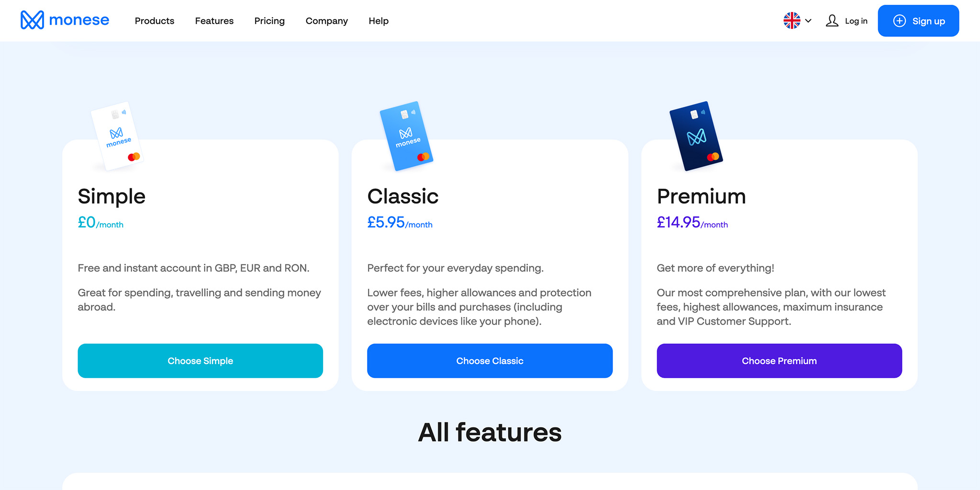Viewport: 980px width, 490px height.
Task: Expand the language selector chevron
Action: [808, 21]
